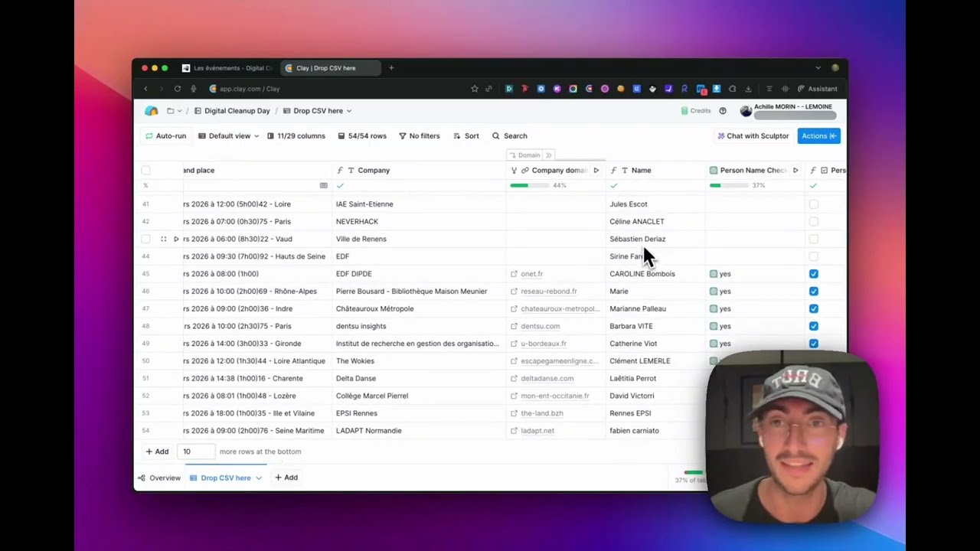Screen dimensions: 980x551
Task: Open the 54/54 rows selector
Action: (361, 136)
